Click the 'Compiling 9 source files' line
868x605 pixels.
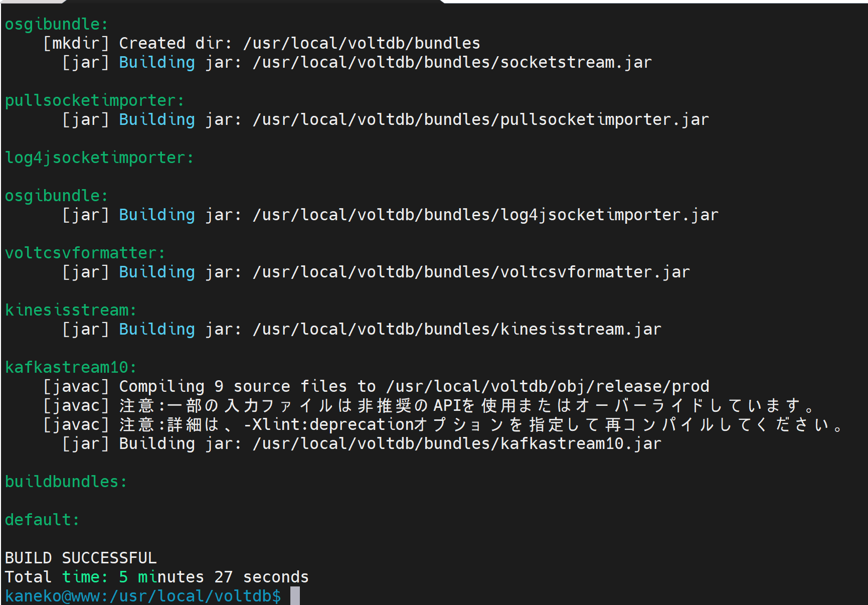[x=376, y=386]
